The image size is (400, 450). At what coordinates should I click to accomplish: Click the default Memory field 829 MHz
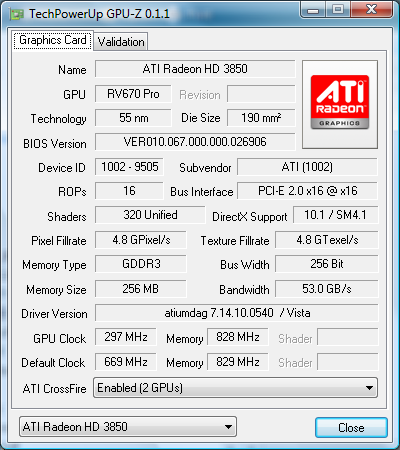[x=238, y=362]
